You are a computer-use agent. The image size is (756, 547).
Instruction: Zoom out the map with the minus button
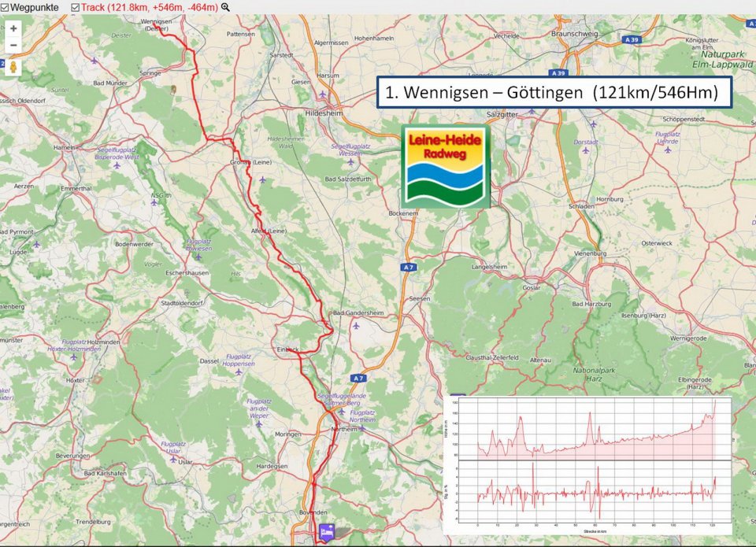pos(13,46)
